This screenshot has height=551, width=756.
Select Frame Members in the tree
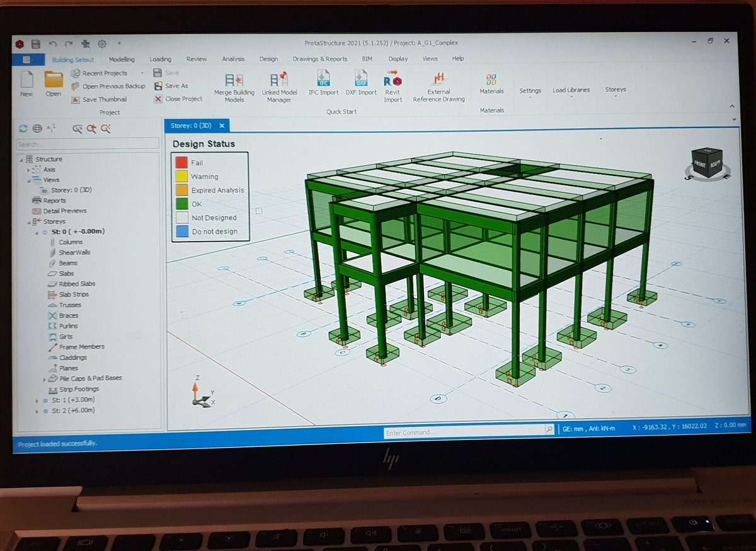click(x=82, y=347)
